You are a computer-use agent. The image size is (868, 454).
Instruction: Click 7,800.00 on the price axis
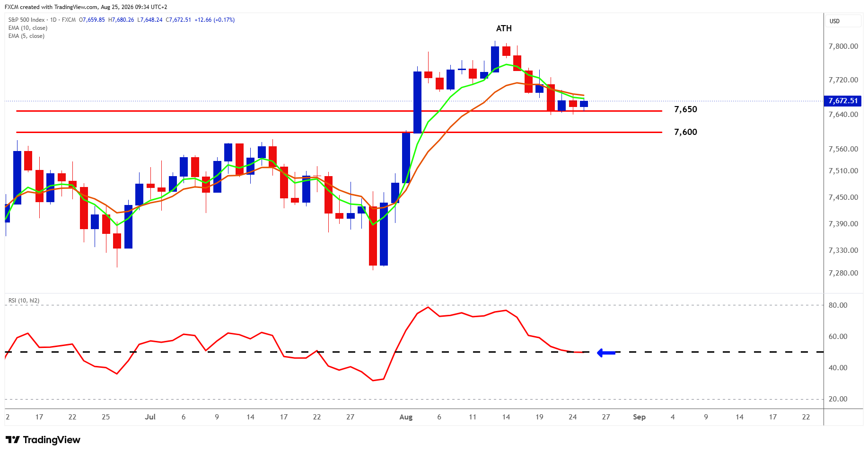click(843, 46)
